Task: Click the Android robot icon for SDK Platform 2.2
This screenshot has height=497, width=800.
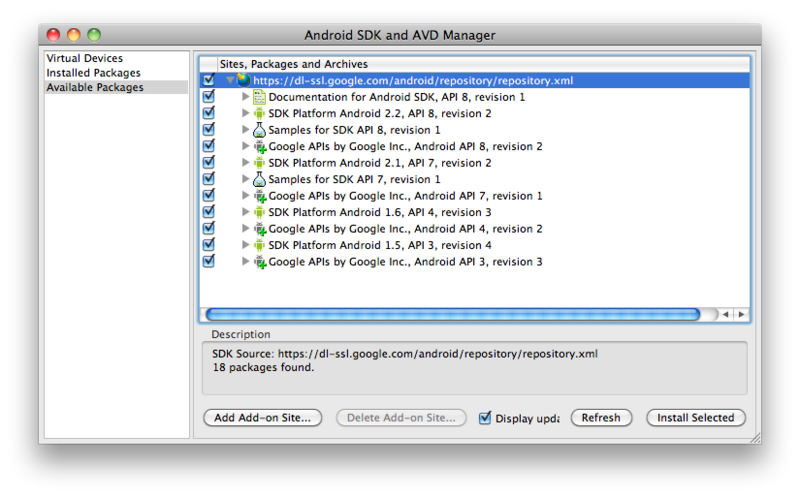Action: pos(259,113)
